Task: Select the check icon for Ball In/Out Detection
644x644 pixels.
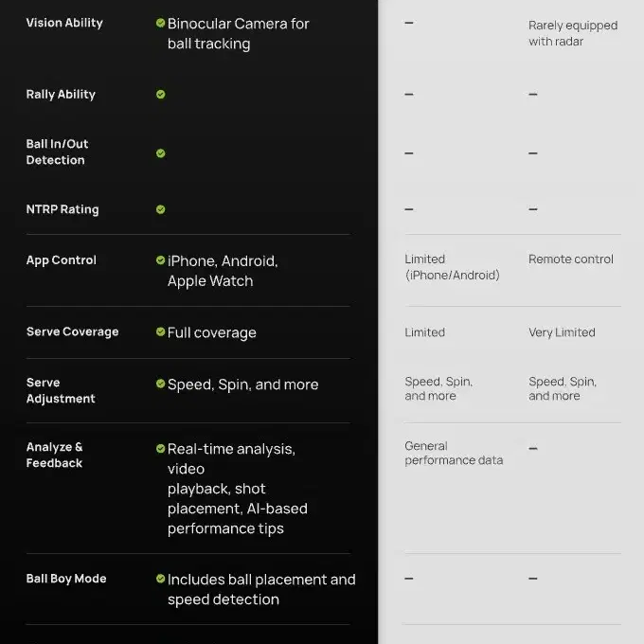Action: [161, 153]
